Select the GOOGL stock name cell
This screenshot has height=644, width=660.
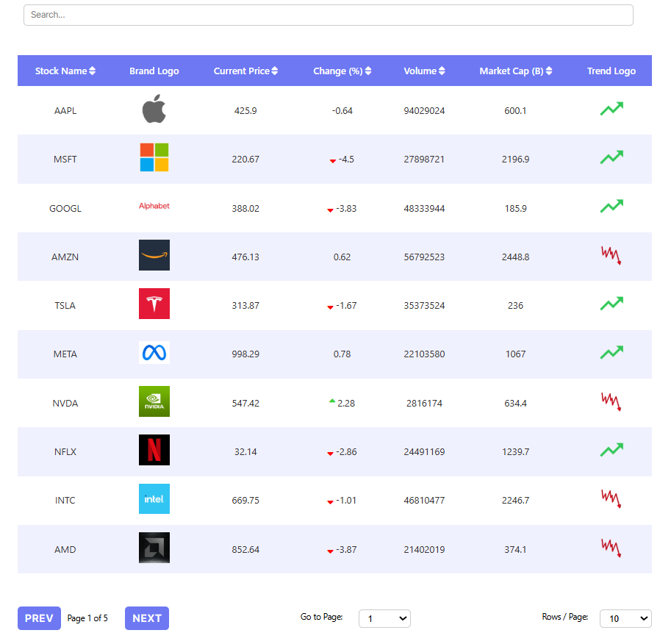tap(65, 208)
